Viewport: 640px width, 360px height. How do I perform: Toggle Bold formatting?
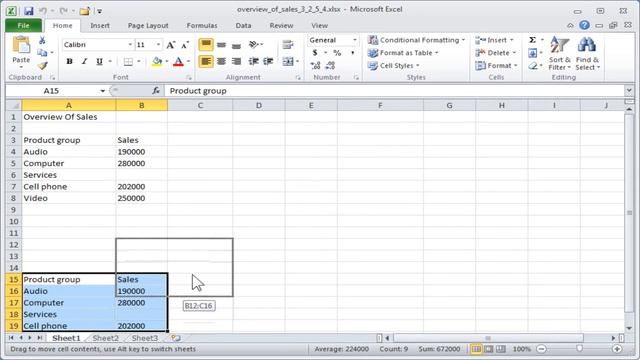tap(69, 62)
